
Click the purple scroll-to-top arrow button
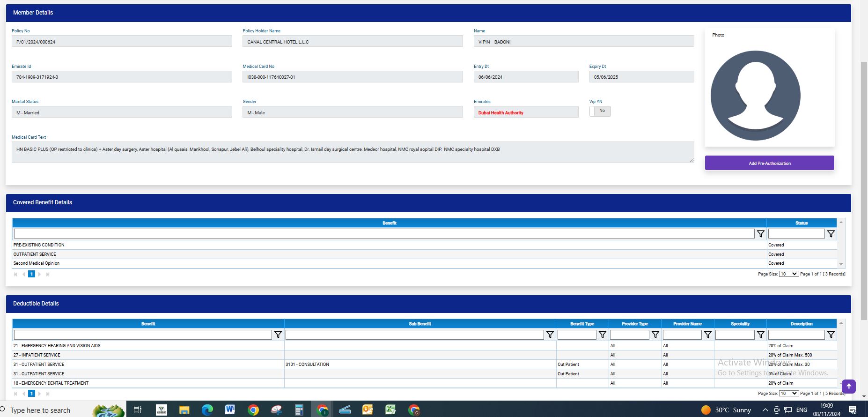coord(848,387)
